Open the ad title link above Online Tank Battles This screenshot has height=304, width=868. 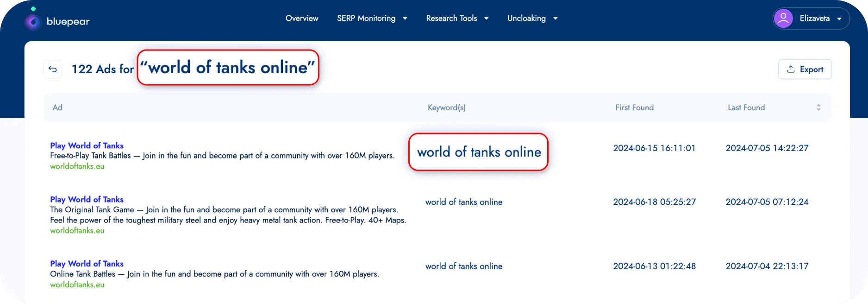pyautogui.click(x=87, y=264)
